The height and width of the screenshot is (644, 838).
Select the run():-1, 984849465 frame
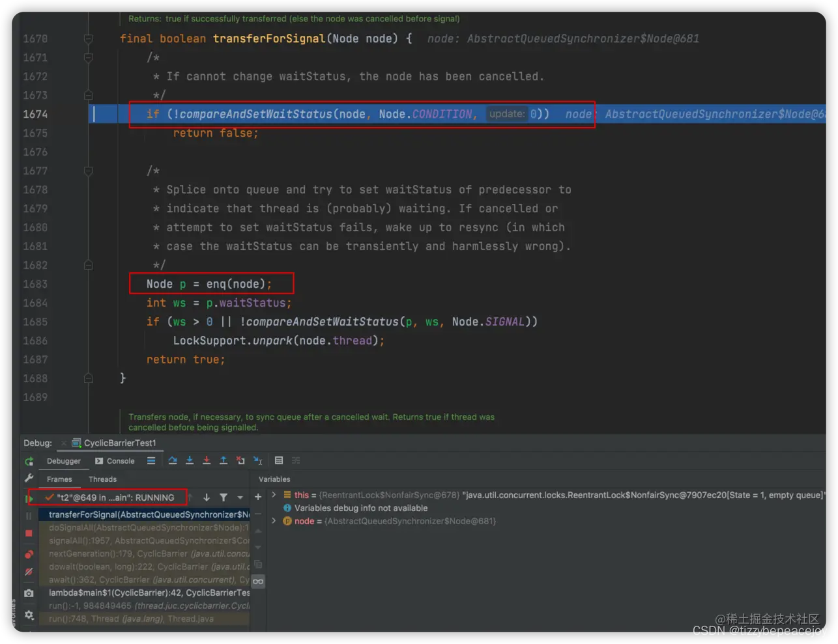click(144, 606)
